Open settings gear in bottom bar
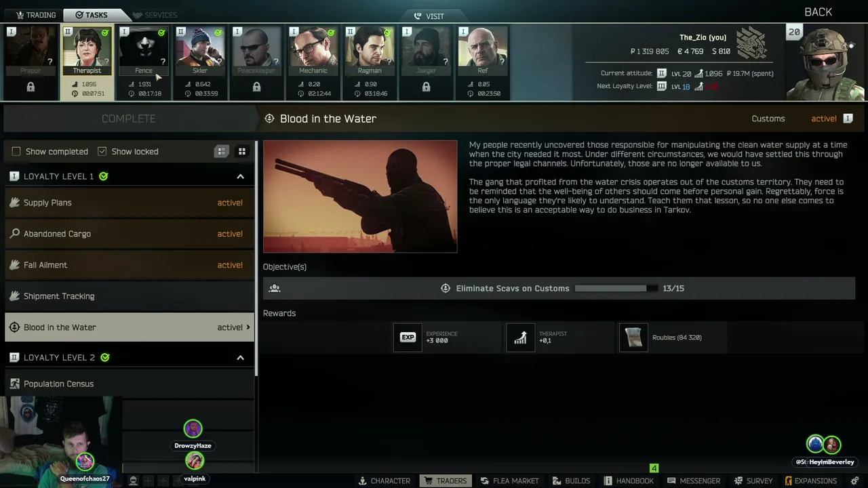Image resolution: width=868 pixels, height=488 pixels. pyautogui.click(x=855, y=481)
